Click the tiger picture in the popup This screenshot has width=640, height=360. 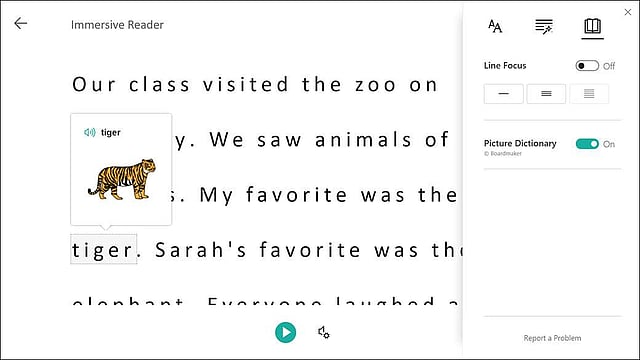tap(122, 179)
